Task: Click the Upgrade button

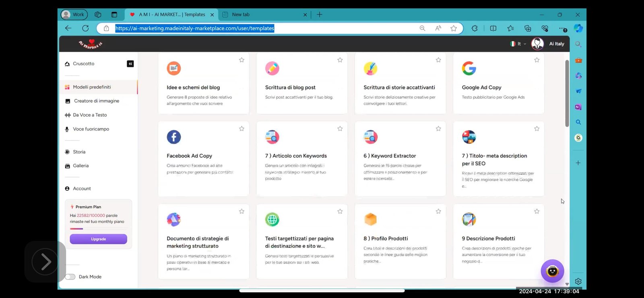Action: (98, 239)
